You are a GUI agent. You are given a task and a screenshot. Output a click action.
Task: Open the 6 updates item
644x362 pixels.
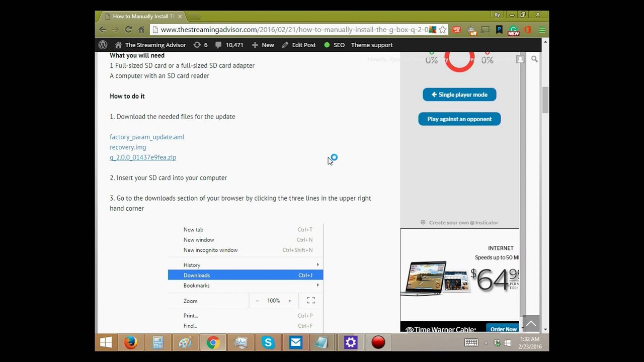click(200, 45)
